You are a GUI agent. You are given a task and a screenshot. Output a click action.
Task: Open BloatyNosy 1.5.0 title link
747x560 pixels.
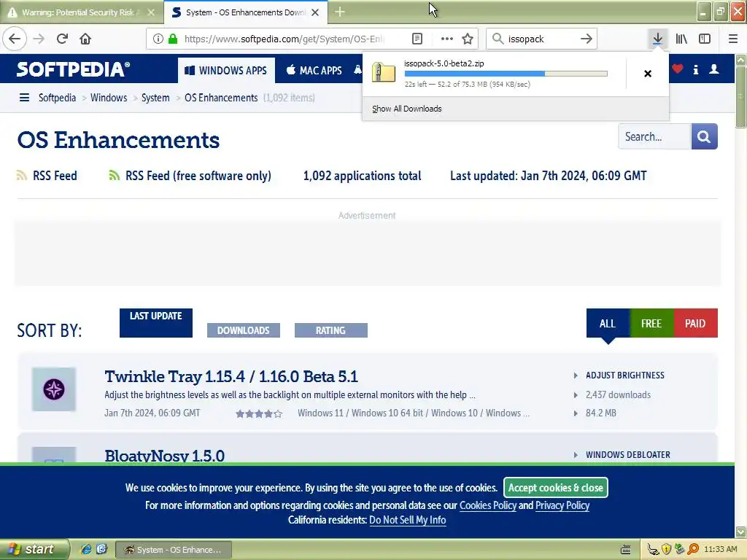click(x=164, y=456)
